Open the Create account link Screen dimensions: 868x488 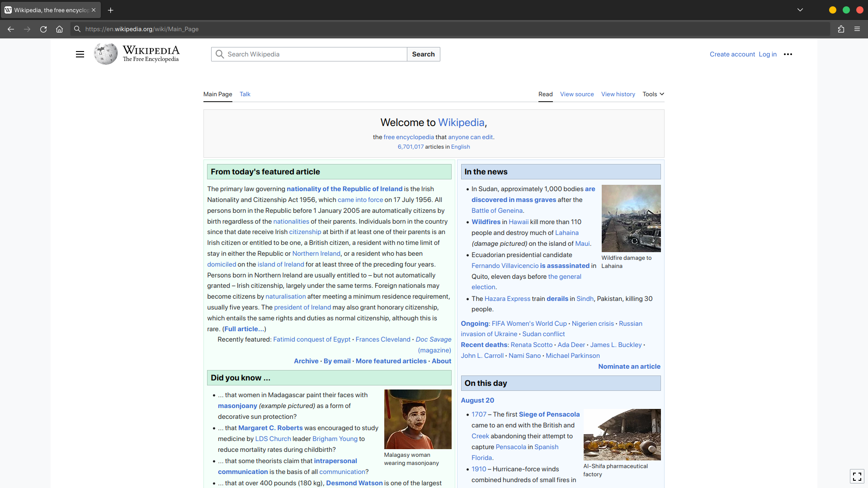(732, 54)
